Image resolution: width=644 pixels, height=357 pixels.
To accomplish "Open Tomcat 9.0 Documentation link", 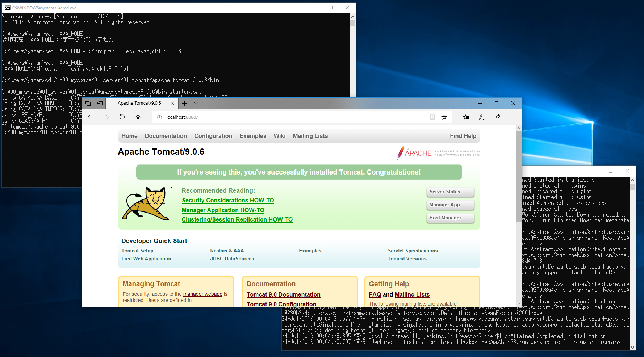I will pyautogui.click(x=284, y=294).
